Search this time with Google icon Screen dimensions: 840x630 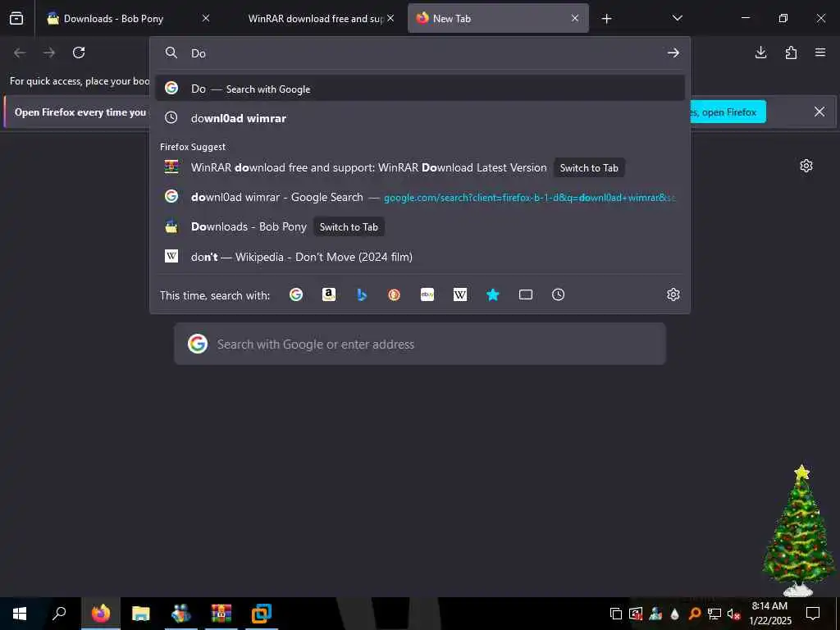pos(295,294)
